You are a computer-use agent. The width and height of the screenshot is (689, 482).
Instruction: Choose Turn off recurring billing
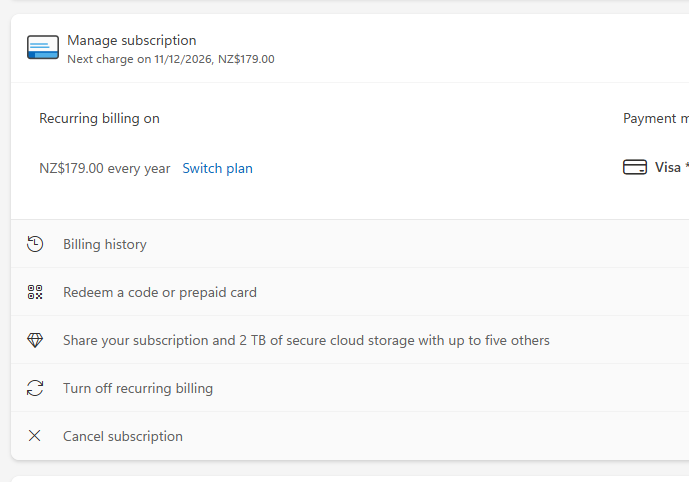click(350, 388)
